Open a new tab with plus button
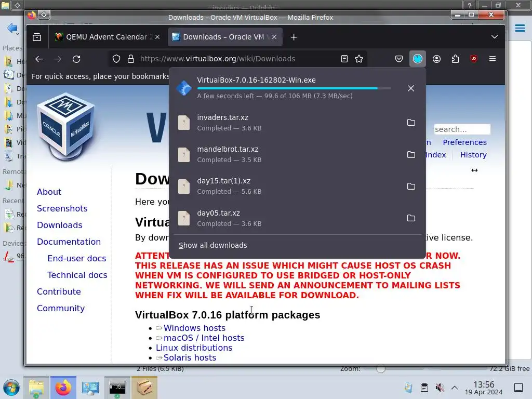Image resolution: width=532 pixels, height=399 pixels. [294, 37]
